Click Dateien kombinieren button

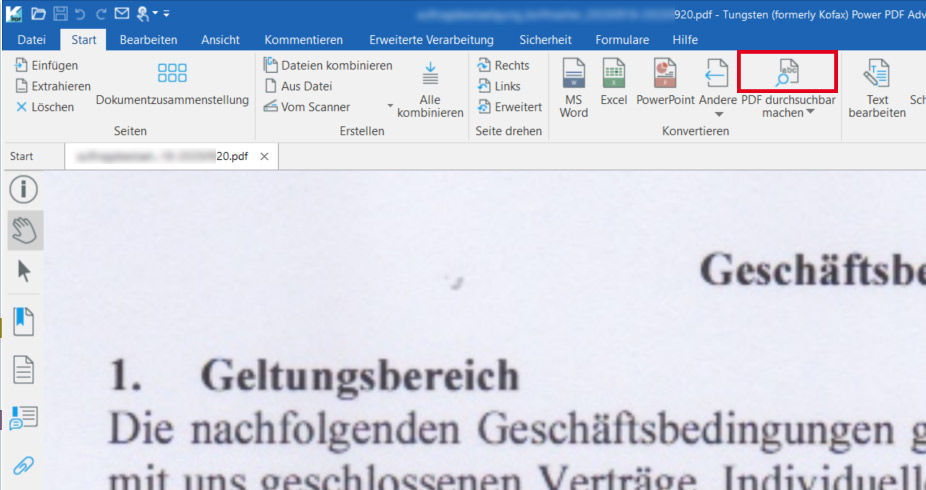[328, 65]
